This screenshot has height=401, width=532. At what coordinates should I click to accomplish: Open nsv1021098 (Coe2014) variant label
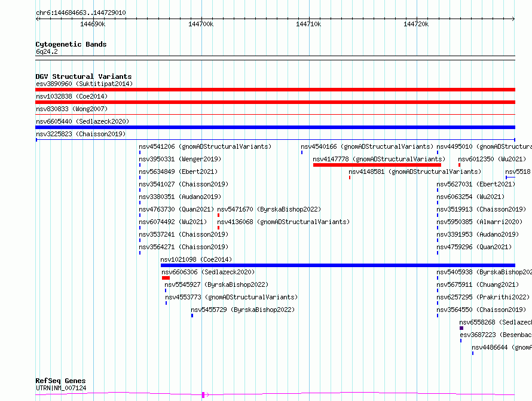pyautogui.click(x=196, y=259)
